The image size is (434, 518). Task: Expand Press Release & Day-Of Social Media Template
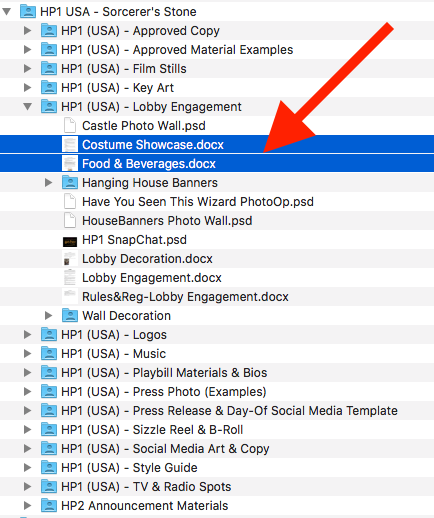pos(27,411)
